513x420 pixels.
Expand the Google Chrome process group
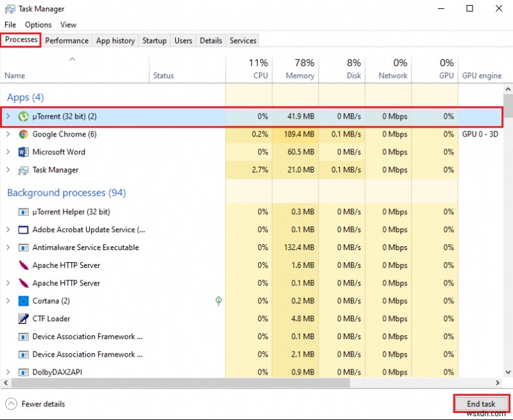tap(8, 135)
